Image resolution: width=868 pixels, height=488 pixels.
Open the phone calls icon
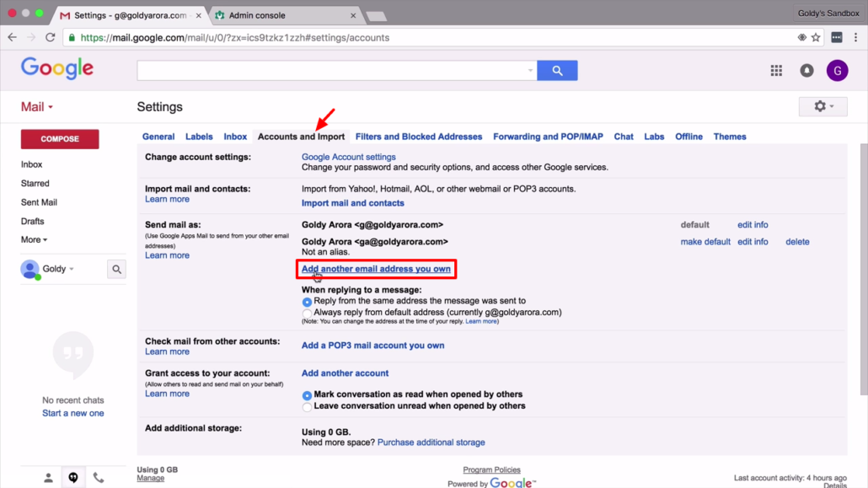point(99,478)
